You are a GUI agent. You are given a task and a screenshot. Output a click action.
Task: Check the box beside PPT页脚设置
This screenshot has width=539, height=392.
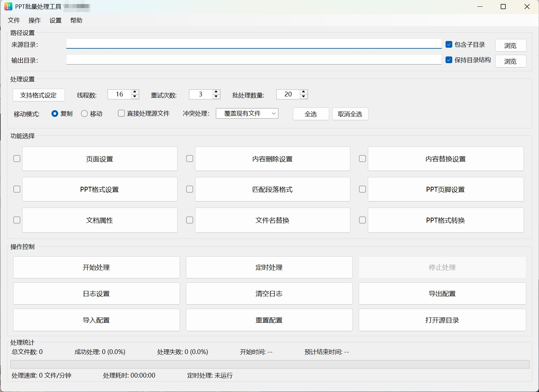point(362,189)
